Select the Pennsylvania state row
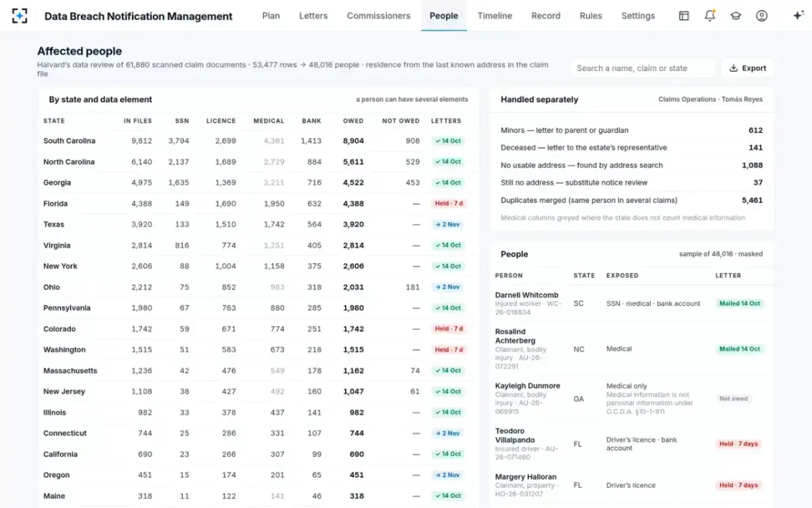The image size is (812, 508). pyautogui.click(x=258, y=308)
